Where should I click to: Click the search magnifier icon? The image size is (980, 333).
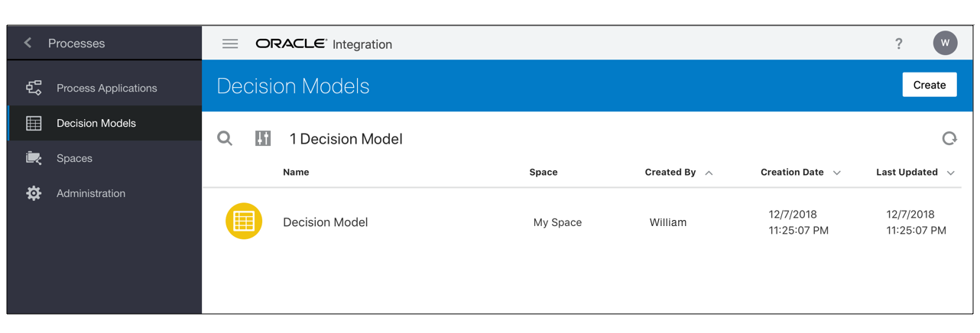click(x=225, y=138)
